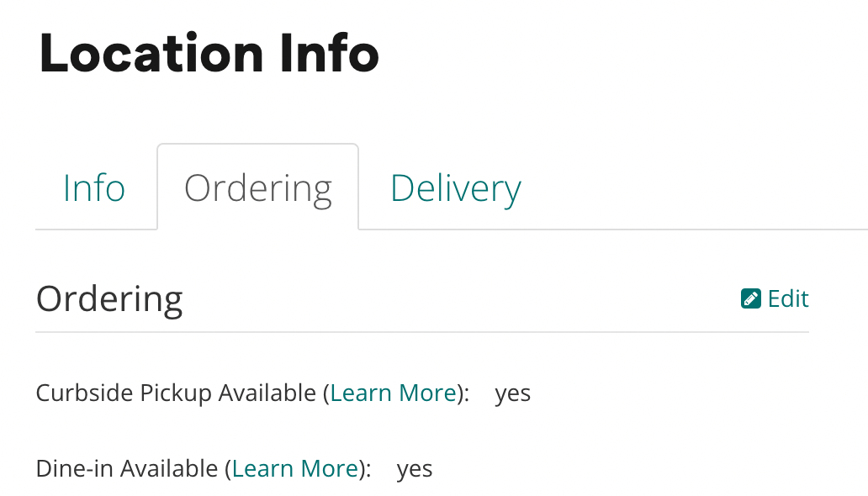The height and width of the screenshot is (496, 868).
Task: Click the word 'Location' in page title
Action: (x=151, y=53)
